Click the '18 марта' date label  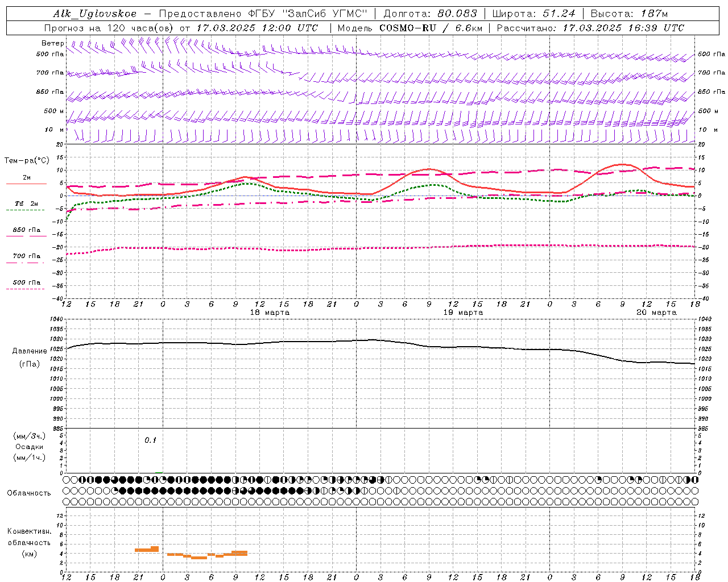(270, 313)
